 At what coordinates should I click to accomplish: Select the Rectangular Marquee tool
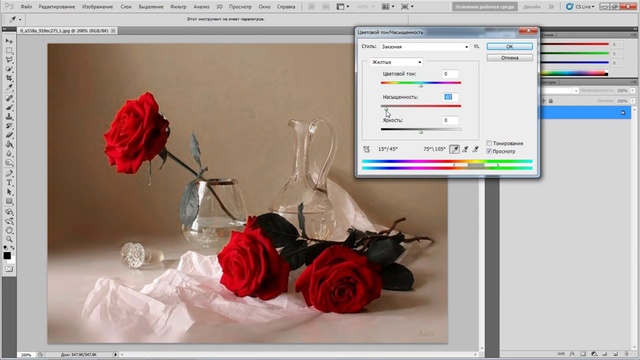(9, 51)
